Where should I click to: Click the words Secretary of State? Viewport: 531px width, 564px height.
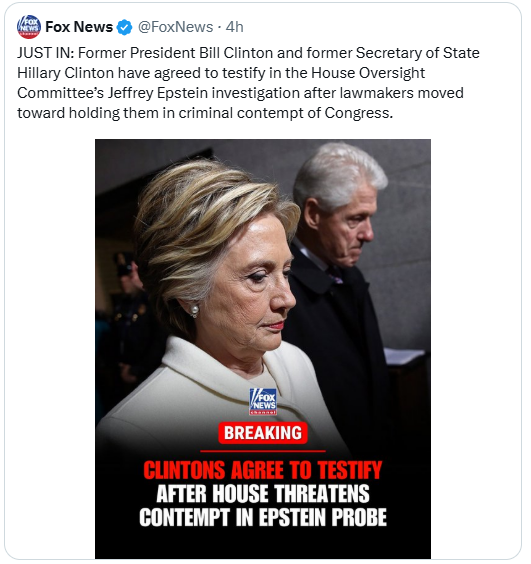coord(418,53)
